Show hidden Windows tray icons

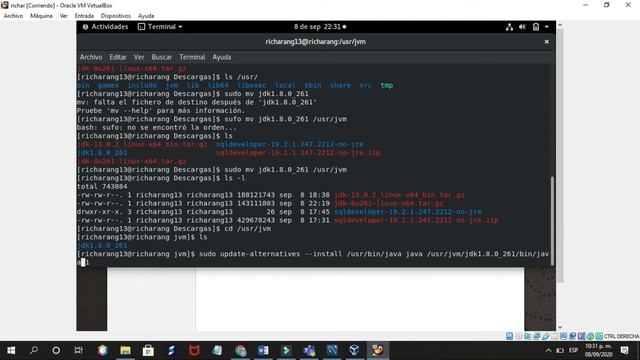(x=548, y=350)
